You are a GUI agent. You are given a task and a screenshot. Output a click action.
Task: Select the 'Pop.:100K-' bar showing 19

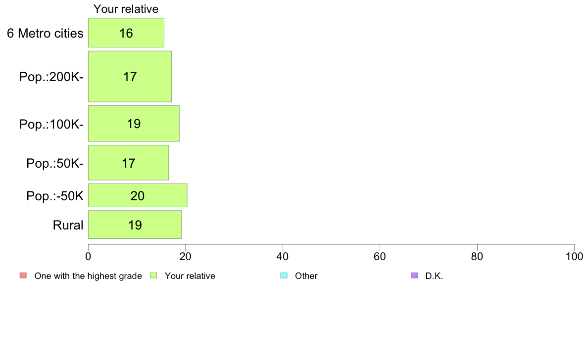(134, 124)
